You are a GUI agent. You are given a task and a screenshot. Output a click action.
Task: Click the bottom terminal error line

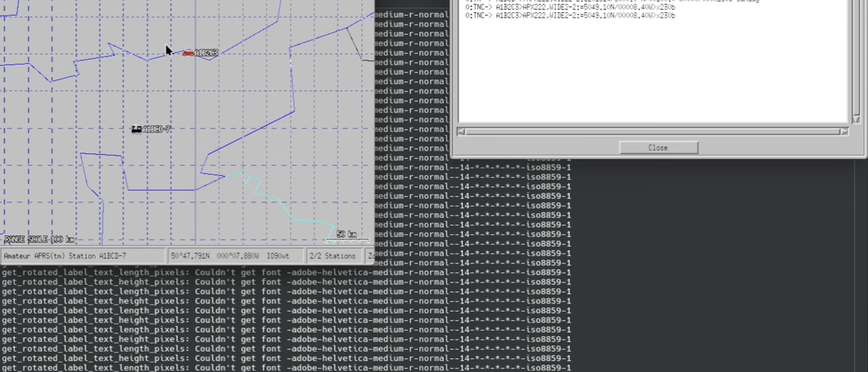point(286,368)
